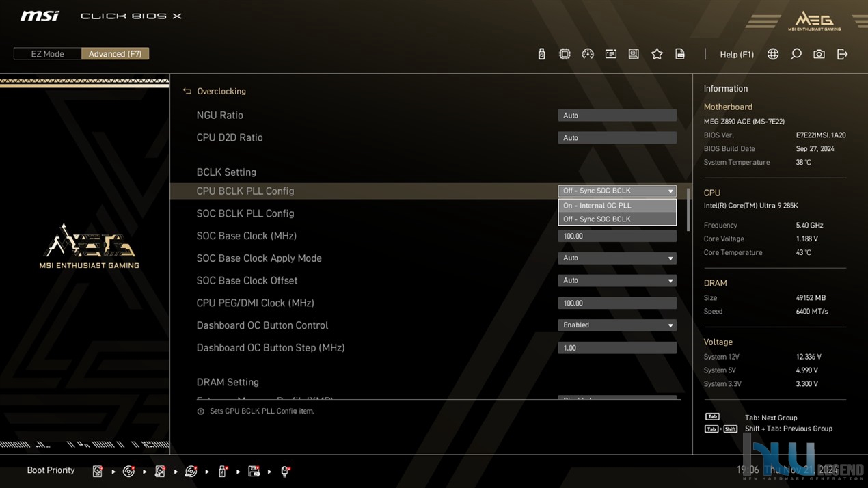Image resolution: width=868 pixels, height=488 pixels.
Task: Select the 'SOC Base Clock Offset' label
Action: coord(247,281)
